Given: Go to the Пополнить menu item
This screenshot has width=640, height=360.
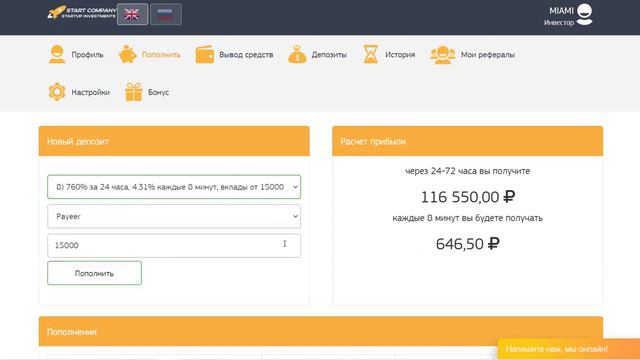Looking at the screenshot, I should point(161,55).
